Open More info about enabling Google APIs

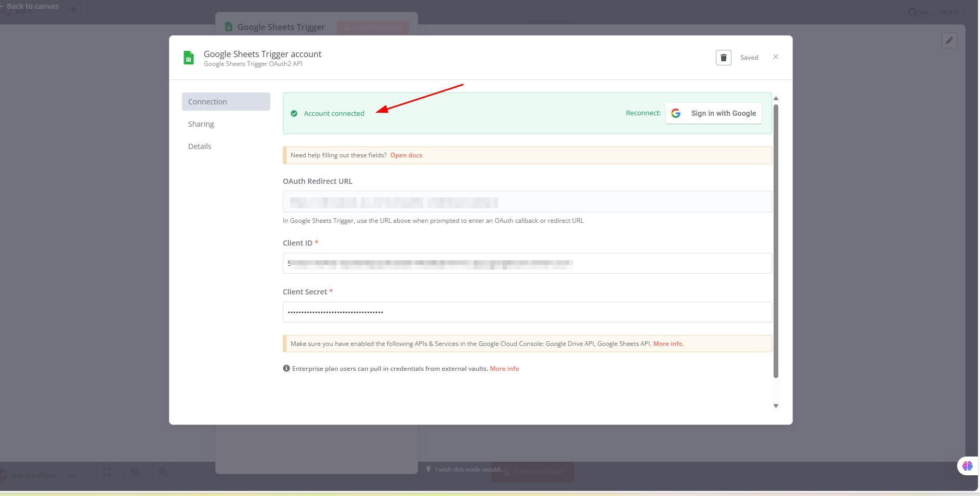pyautogui.click(x=668, y=344)
